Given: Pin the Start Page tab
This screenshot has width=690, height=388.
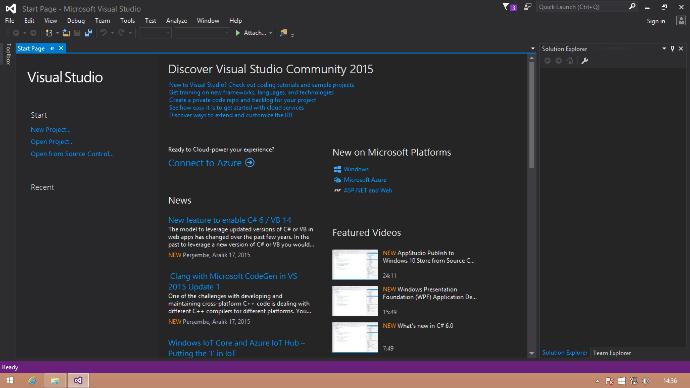Looking at the screenshot, I should point(52,48).
